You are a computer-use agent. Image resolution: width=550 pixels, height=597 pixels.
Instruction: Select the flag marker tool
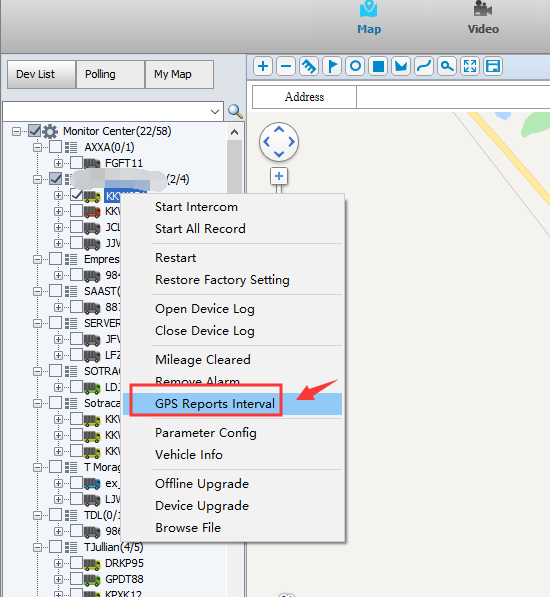tap(332, 66)
